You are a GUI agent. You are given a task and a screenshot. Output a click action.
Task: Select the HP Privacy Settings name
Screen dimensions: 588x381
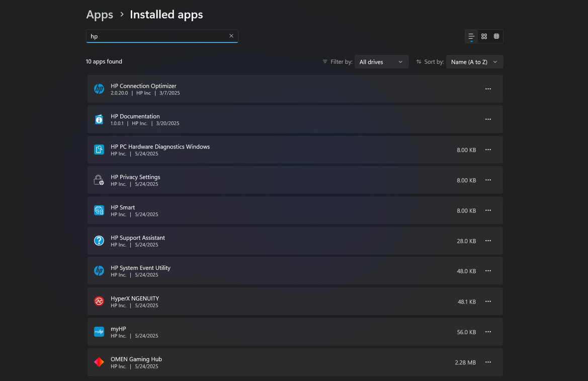coord(135,177)
